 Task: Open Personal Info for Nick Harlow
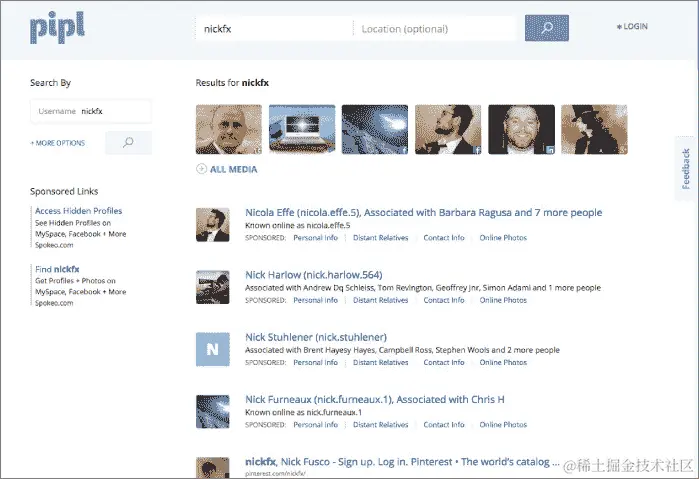(x=316, y=301)
